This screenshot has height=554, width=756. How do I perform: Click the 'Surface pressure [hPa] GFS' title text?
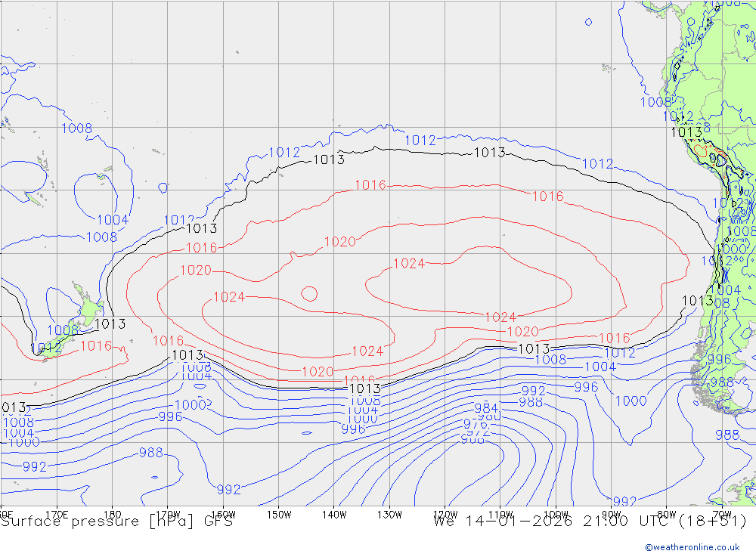coord(116,522)
